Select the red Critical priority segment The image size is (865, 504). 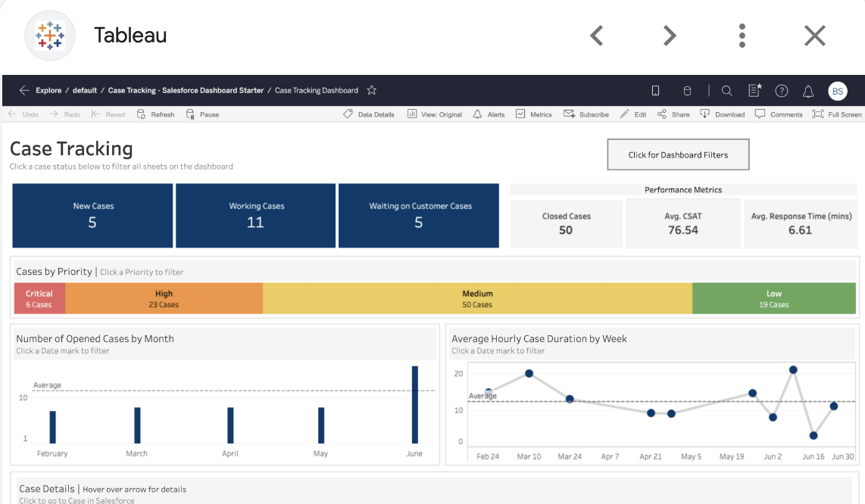39,298
